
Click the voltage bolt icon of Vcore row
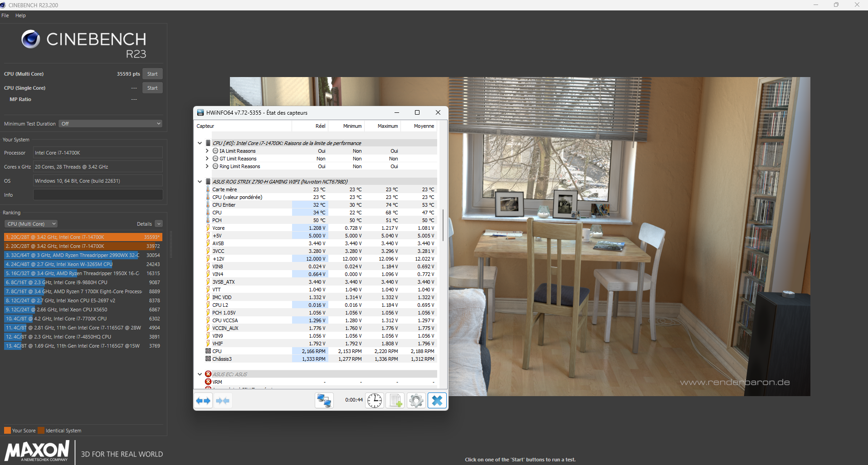208,228
